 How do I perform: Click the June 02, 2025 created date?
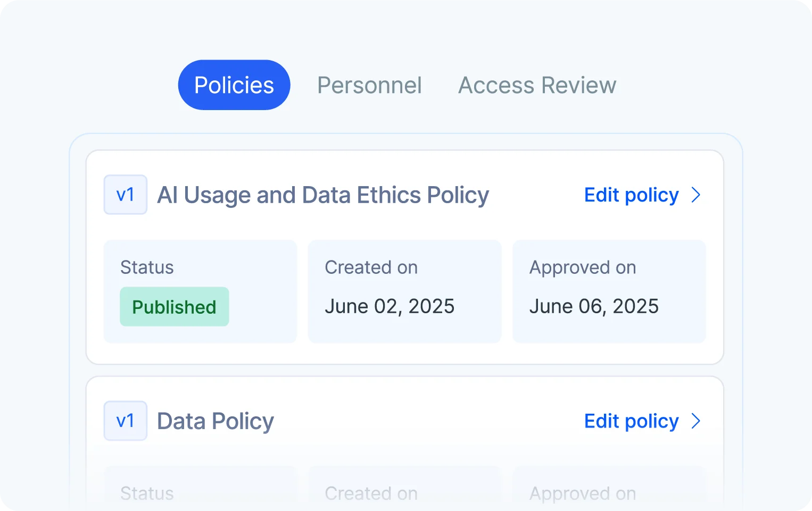pos(390,306)
